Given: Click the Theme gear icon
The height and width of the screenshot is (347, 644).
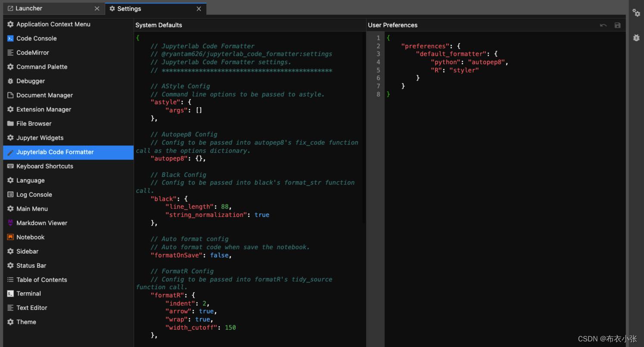Looking at the screenshot, I should coord(10,322).
